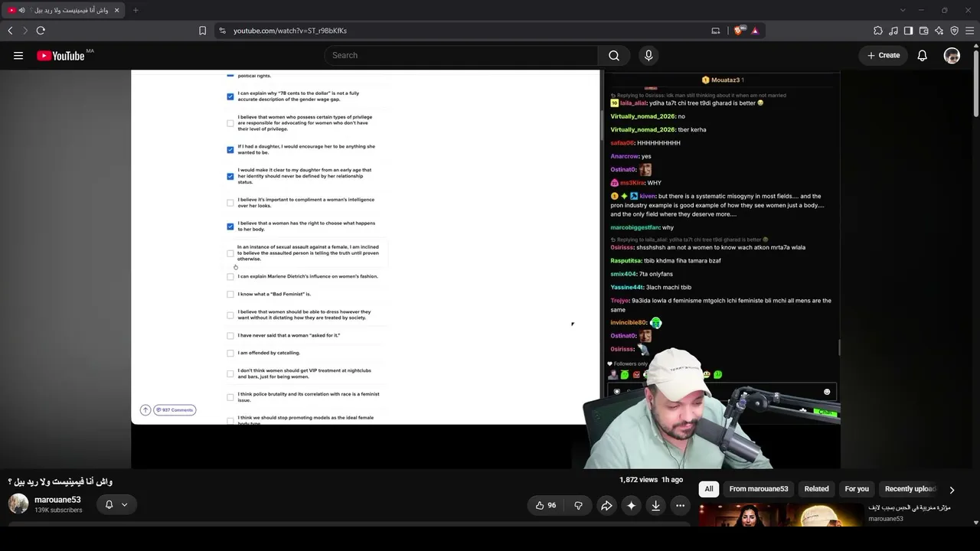Click '139K subscribers' text
This screenshot has height=551, width=980.
click(x=58, y=510)
